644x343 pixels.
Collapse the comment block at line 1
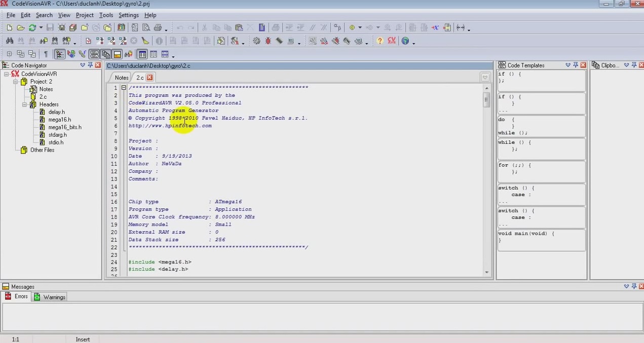pyautogui.click(x=124, y=88)
